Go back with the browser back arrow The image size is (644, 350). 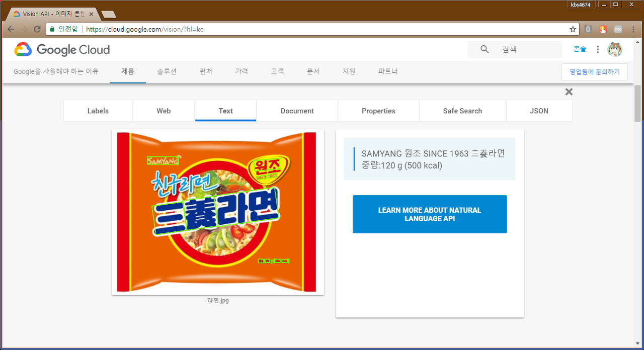pyautogui.click(x=11, y=29)
